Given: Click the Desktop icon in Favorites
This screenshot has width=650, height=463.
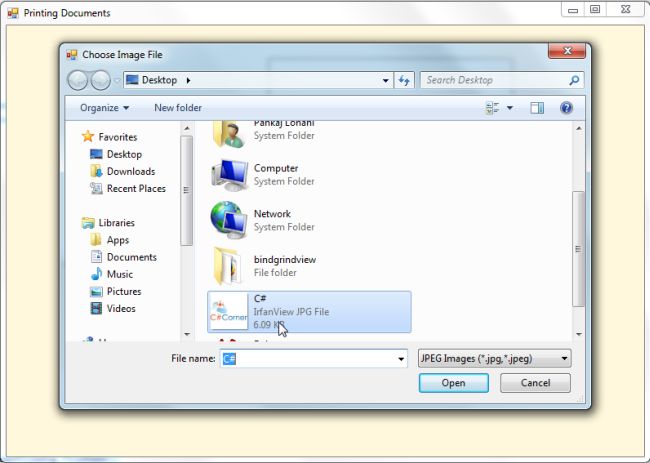Looking at the screenshot, I should (96, 154).
